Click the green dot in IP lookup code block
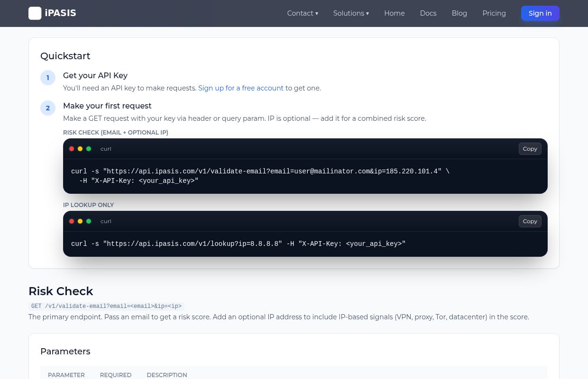This screenshot has width=588, height=379. (x=89, y=221)
